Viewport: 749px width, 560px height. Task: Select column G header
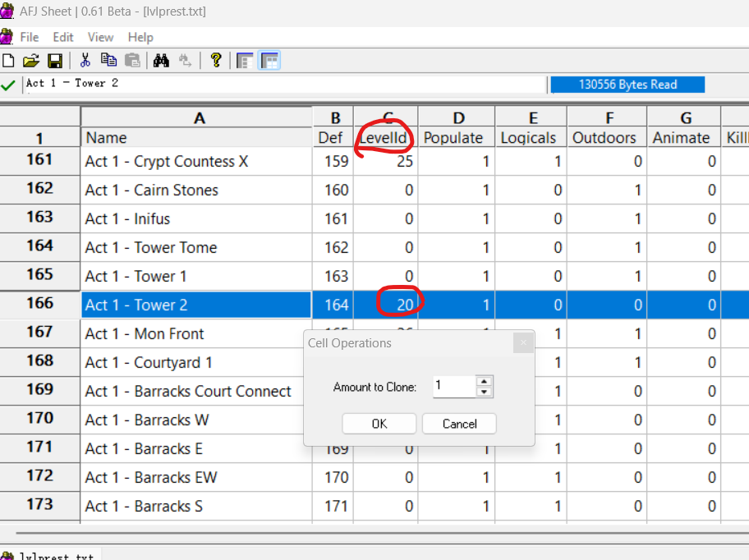tap(684, 117)
